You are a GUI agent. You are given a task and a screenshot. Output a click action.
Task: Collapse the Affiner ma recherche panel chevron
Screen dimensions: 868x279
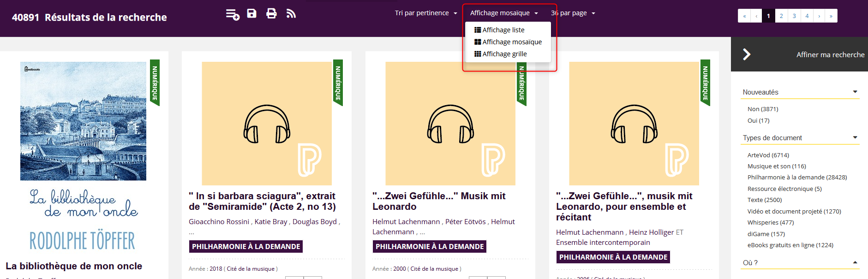coord(746,54)
